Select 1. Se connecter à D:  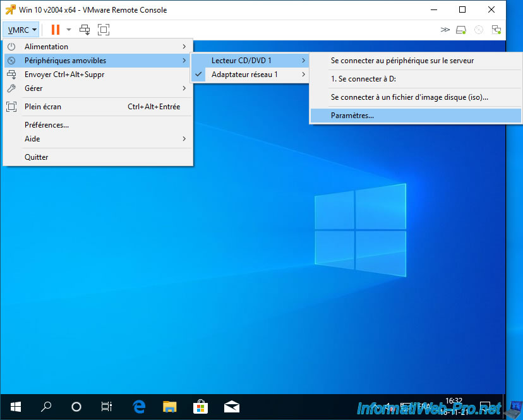coord(416,79)
